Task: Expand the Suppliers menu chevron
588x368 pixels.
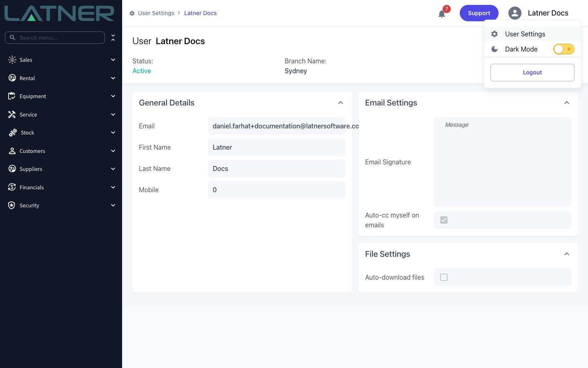Action: point(113,169)
